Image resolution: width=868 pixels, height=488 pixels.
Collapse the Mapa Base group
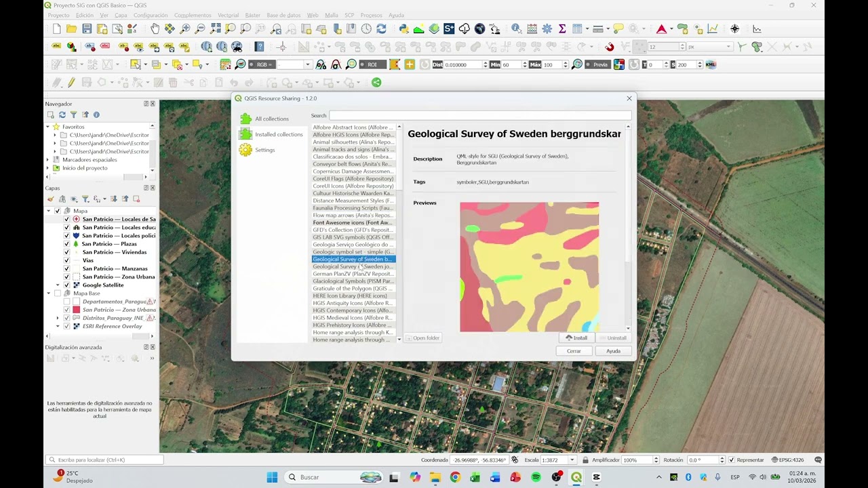click(49, 293)
